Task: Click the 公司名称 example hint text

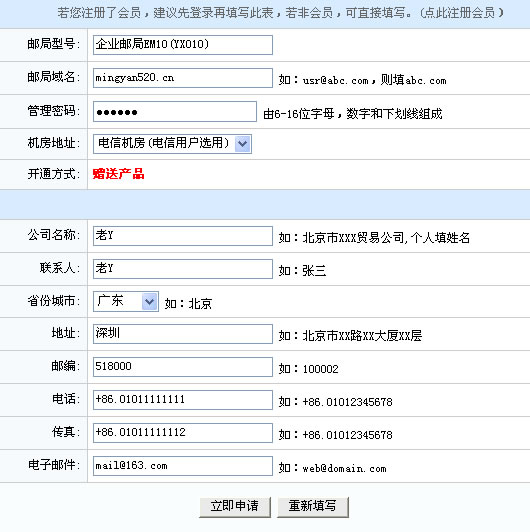Action: [374, 238]
